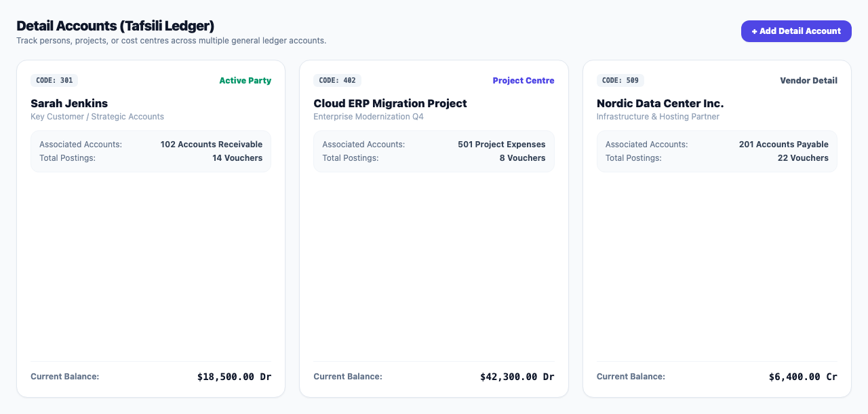Click the Infrastructure & Hosting Partner description
Viewport: 868px width, 414px height.
pyautogui.click(x=658, y=117)
